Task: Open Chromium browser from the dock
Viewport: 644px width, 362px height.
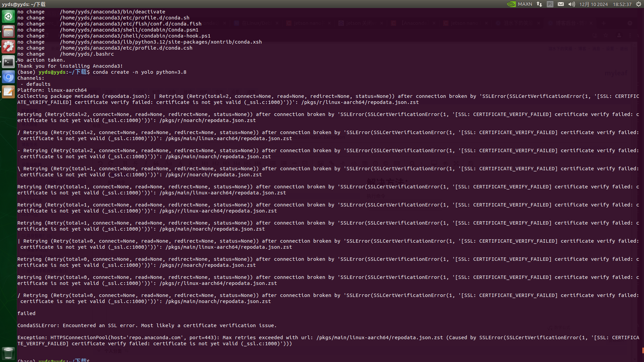Action: point(8,77)
